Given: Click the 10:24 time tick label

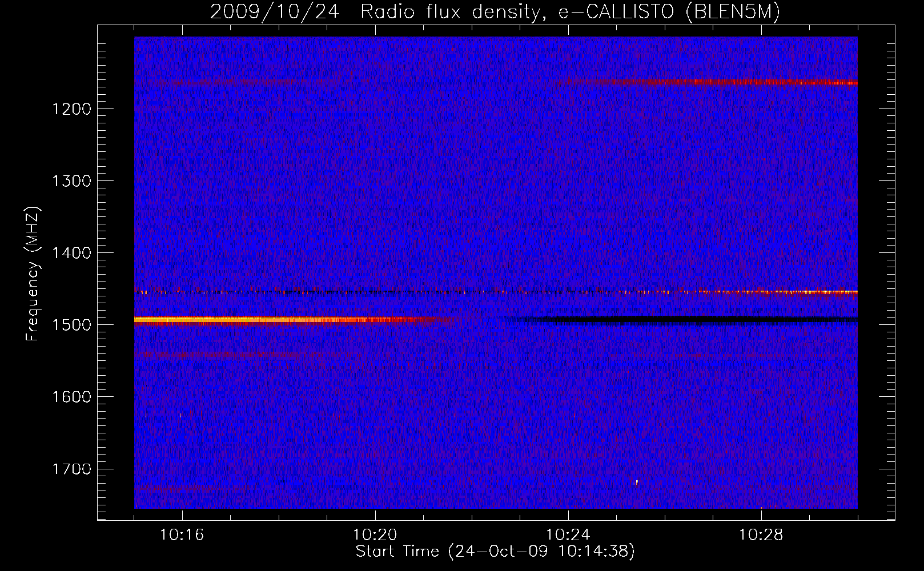Looking at the screenshot, I should pos(568,535).
